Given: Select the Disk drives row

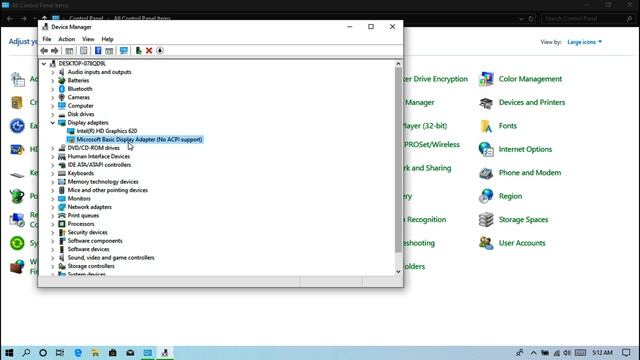Looking at the screenshot, I should (81, 114).
